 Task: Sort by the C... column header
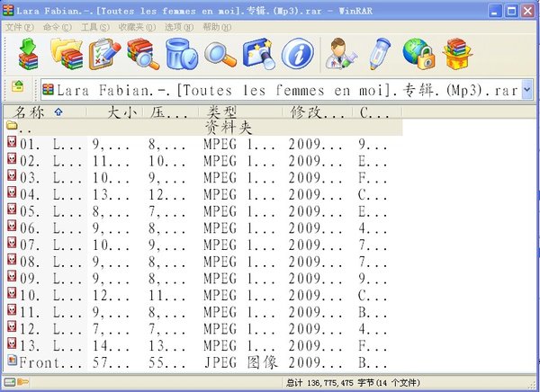[x=377, y=112]
